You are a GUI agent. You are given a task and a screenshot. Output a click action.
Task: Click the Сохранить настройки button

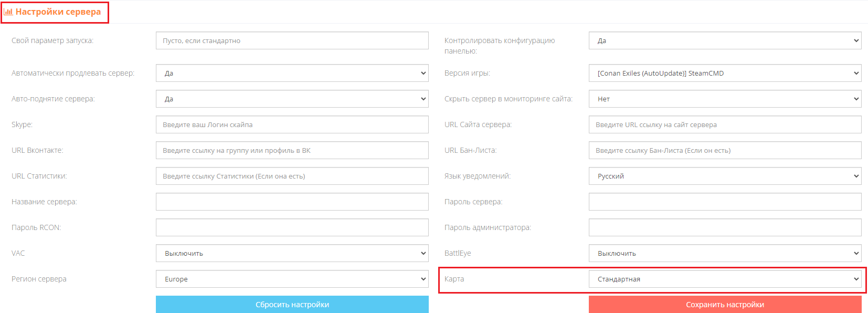(x=725, y=305)
